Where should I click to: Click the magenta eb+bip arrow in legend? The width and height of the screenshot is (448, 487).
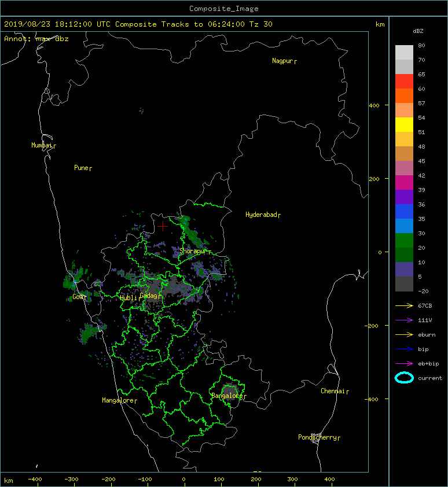click(404, 363)
